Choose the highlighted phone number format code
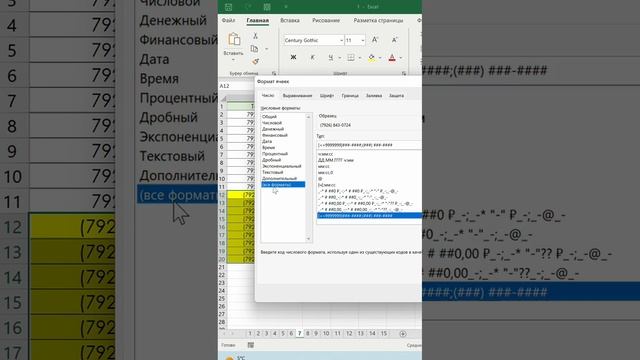This screenshot has width=640, height=360. (x=369, y=216)
